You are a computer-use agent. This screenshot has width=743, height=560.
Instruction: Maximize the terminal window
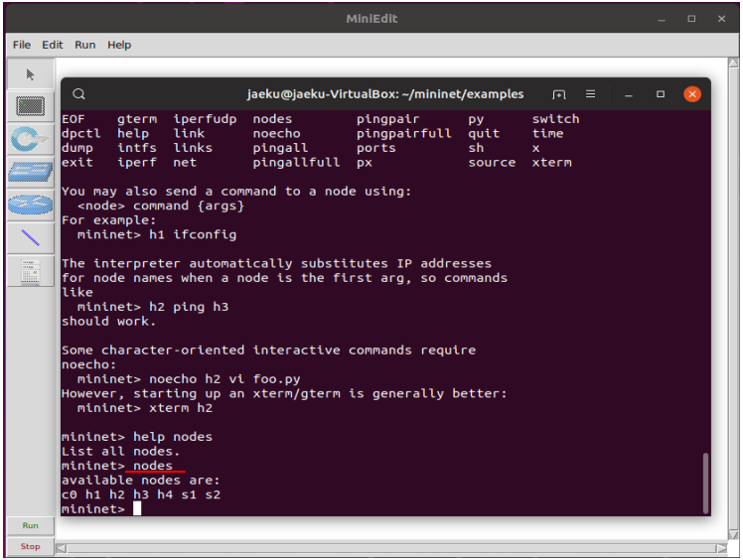pyautogui.click(x=661, y=93)
